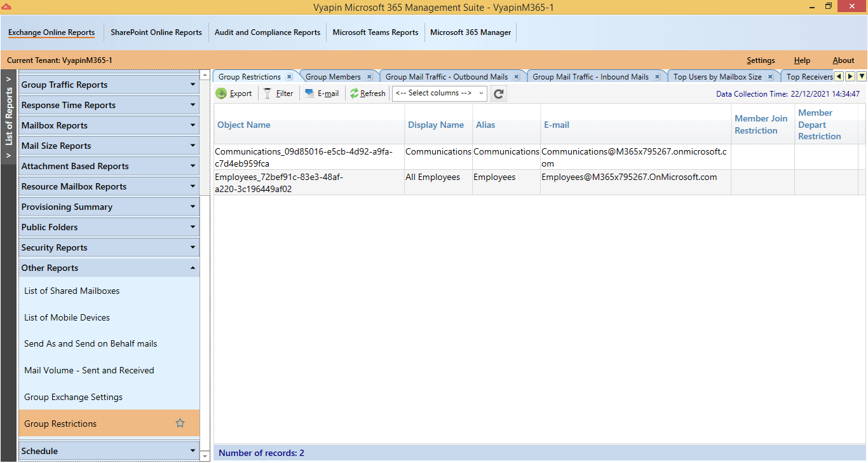868x463 pixels.
Task: Expand Group Traffic Reports section
Action: [x=109, y=85]
